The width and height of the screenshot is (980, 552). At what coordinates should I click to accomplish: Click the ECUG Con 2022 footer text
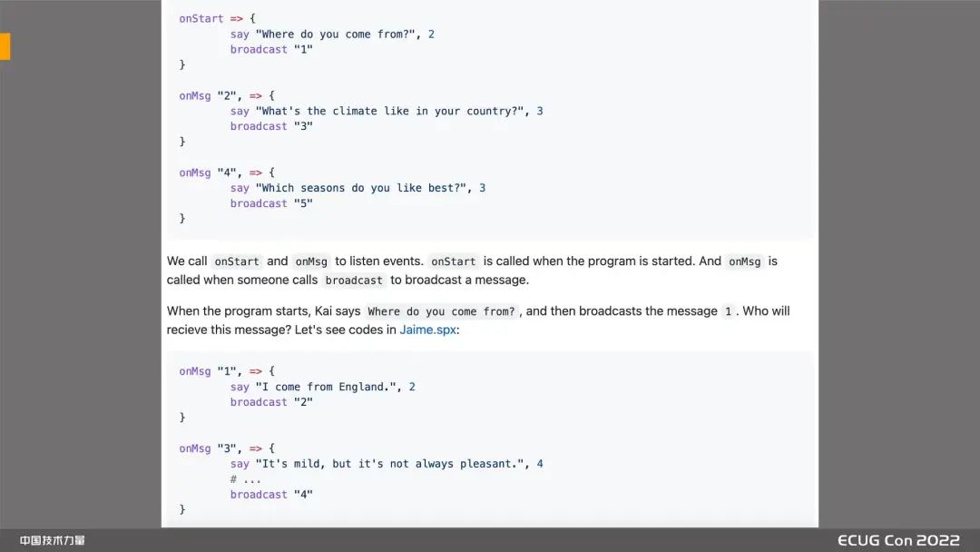click(897, 541)
